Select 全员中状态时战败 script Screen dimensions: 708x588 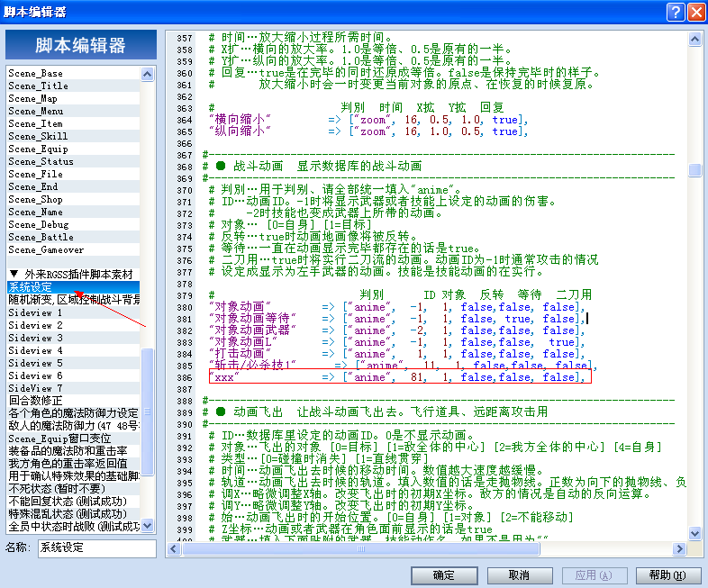tap(74, 527)
